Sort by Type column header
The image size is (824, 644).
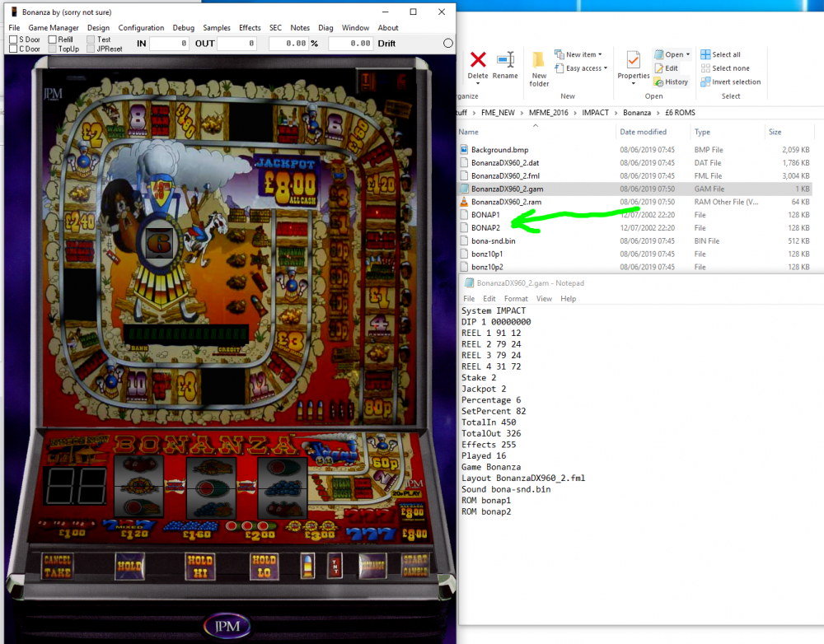point(702,132)
